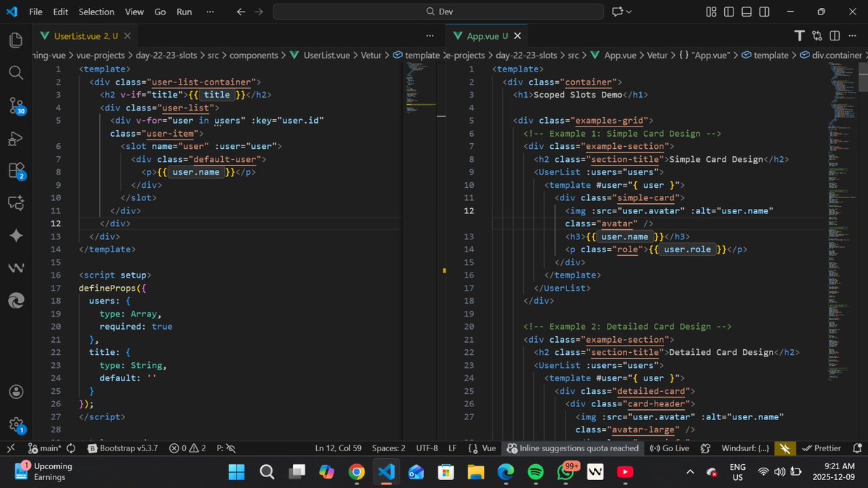Open overflow menu ellipsis in menu bar
Viewport: 868px width, 488px height.
pyautogui.click(x=210, y=12)
